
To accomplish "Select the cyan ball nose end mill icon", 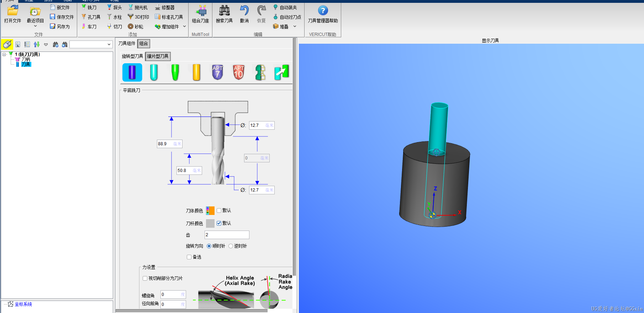I will coord(154,72).
